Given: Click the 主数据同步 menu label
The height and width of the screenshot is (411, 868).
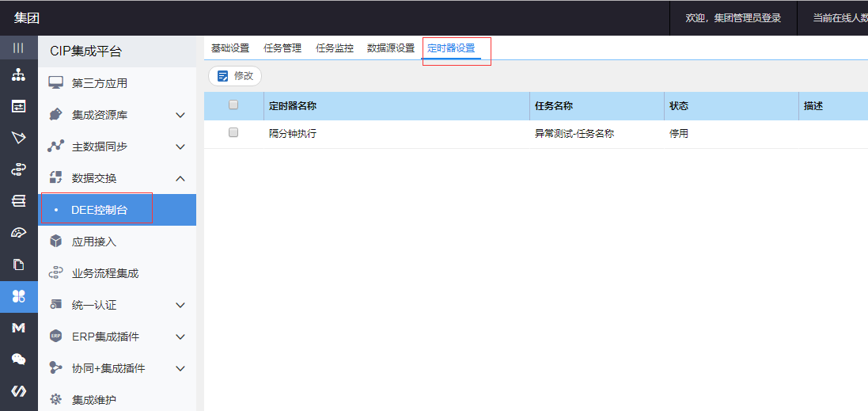Looking at the screenshot, I should coord(100,147).
